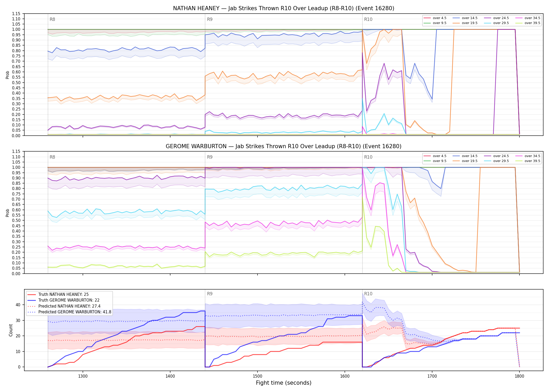
Task: Click the 30 tick on Count axis
Action: (18, 320)
